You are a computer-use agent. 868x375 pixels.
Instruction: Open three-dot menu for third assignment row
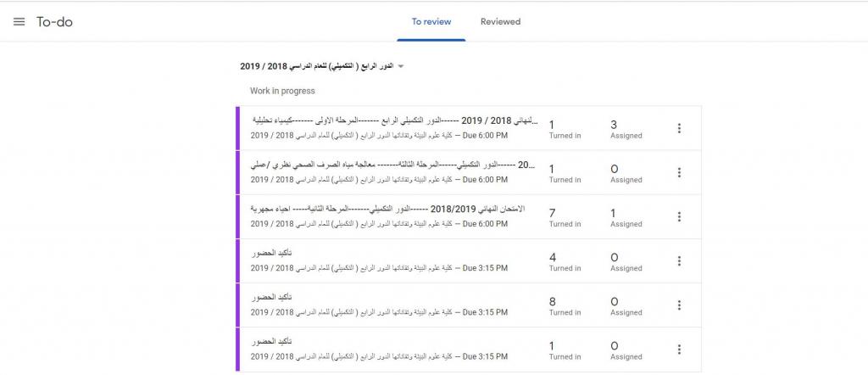[x=679, y=216]
